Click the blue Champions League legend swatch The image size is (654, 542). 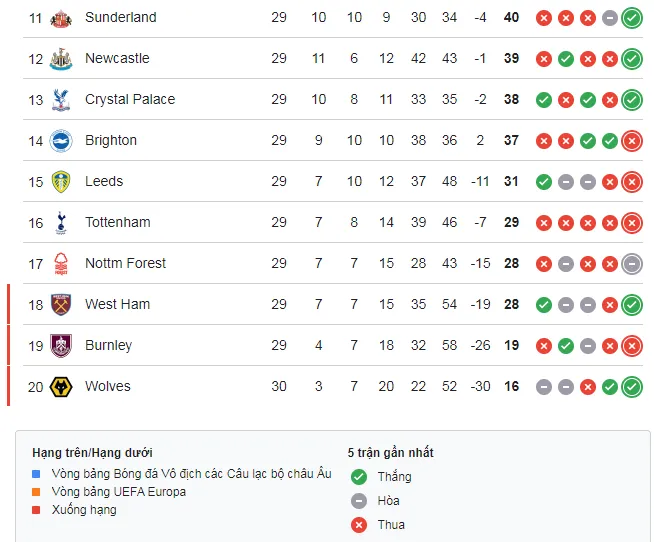37,474
